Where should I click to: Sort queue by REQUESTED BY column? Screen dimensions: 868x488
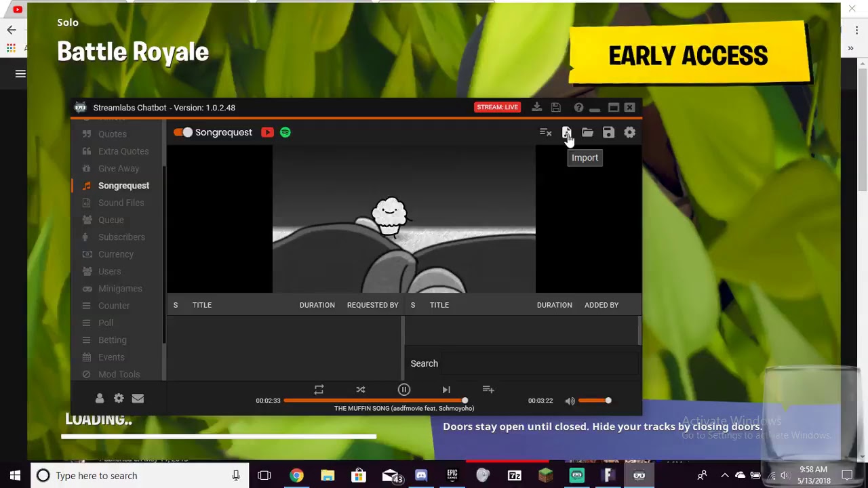pyautogui.click(x=372, y=305)
